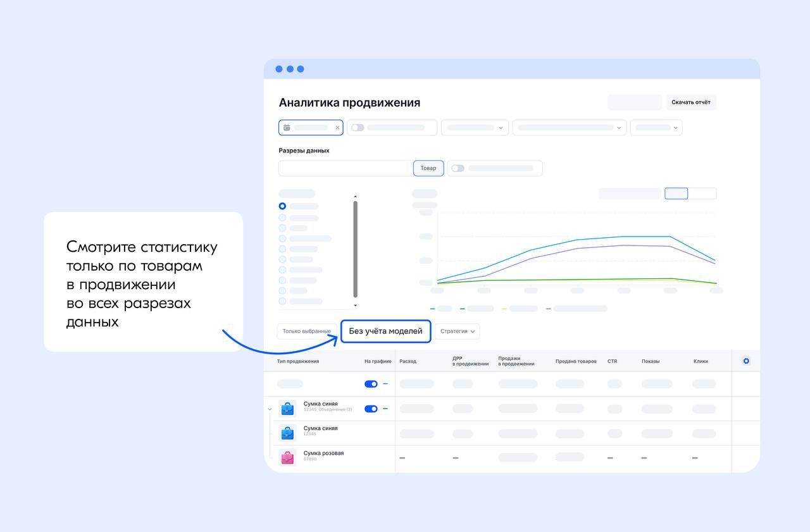The width and height of the screenshot is (810, 532).
Task: Click the first blue bag thumbnail
Action: (287, 408)
